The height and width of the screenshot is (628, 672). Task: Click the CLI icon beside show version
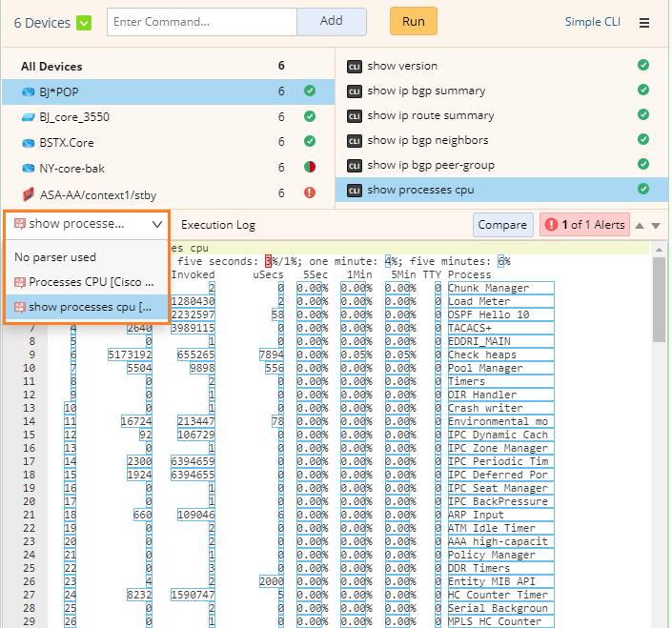pos(355,67)
